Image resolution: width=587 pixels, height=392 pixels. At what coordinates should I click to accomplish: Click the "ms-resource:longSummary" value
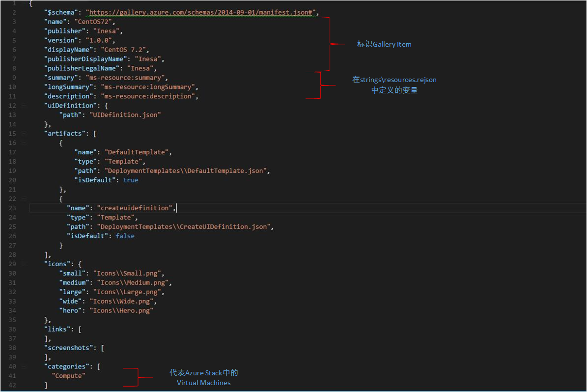148,87
